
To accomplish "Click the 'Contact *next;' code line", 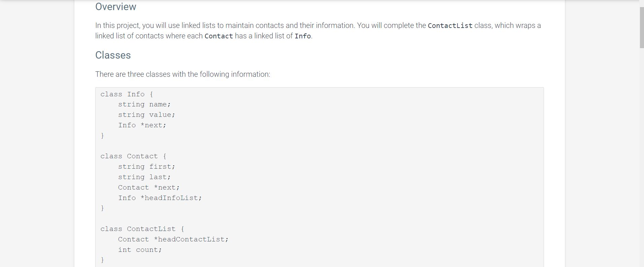I will point(149,188).
